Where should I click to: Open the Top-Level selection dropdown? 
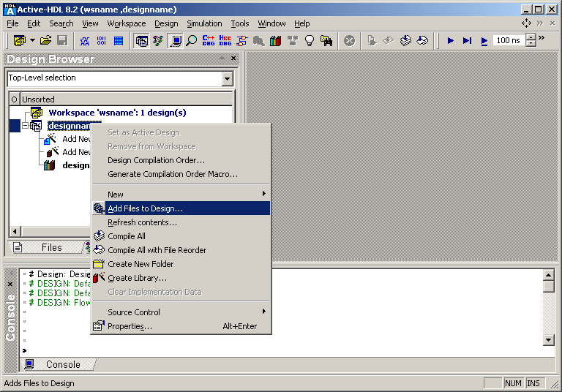pyautogui.click(x=228, y=78)
